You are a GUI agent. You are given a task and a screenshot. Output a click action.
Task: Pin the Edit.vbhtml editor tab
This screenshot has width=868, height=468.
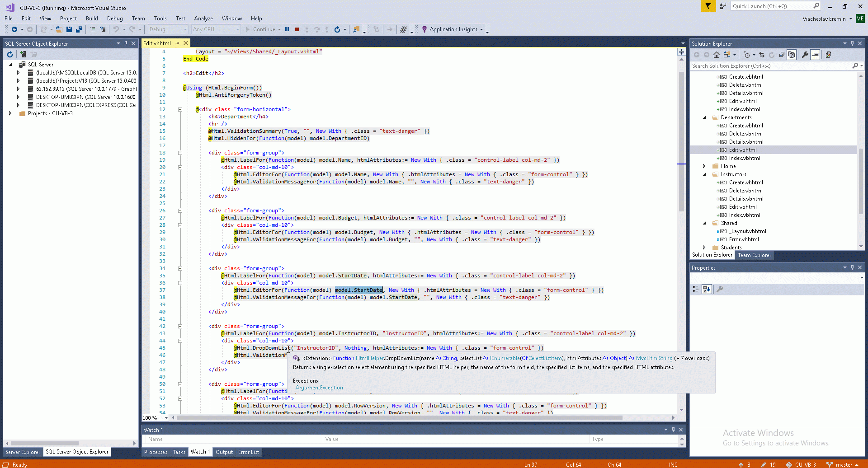tap(178, 43)
